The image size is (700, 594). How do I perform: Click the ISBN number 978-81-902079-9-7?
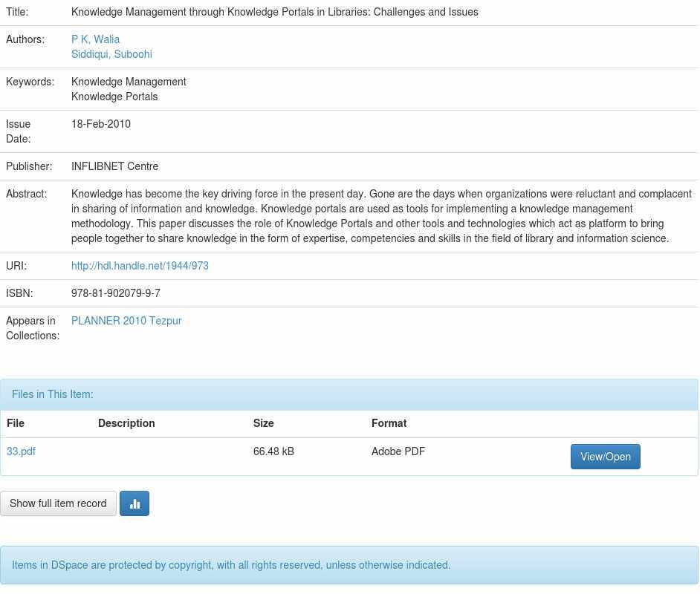pyautogui.click(x=116, y=293)
